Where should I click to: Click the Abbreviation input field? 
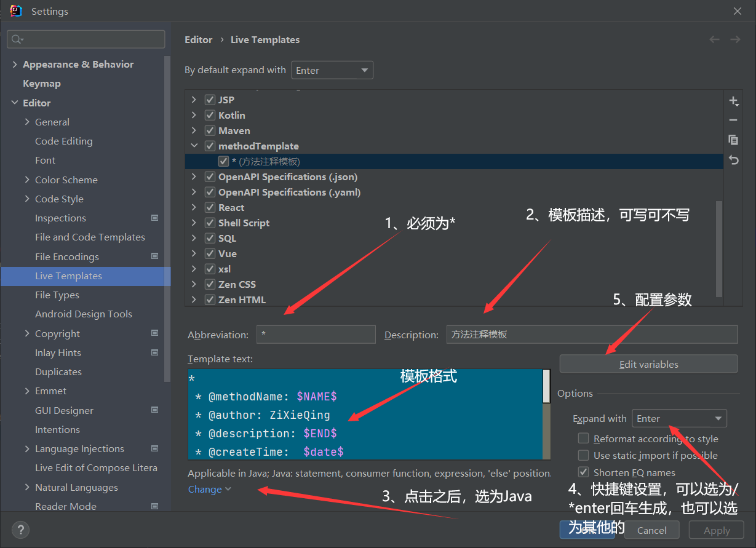[316, 335]
